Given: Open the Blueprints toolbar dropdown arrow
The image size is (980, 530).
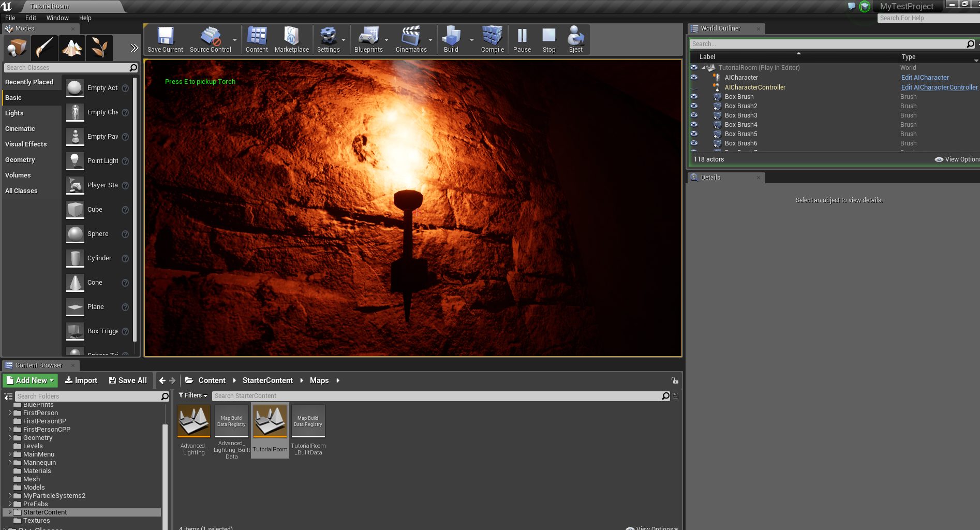Looking at the screenshot, I should pos(387,40).
